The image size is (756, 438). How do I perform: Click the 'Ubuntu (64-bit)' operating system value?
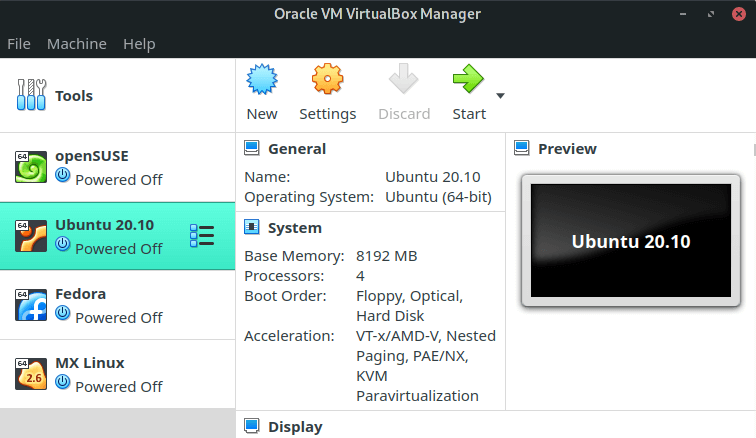click(x=438, y=197)
